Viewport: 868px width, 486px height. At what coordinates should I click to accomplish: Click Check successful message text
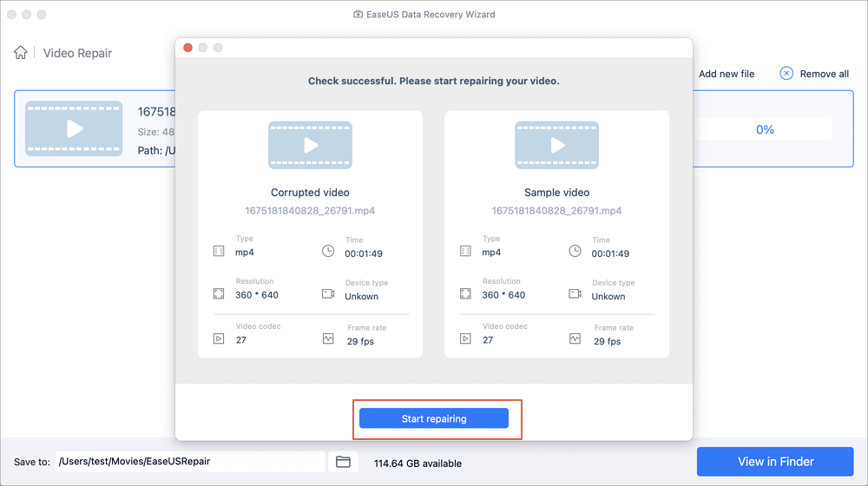(433, 81)
